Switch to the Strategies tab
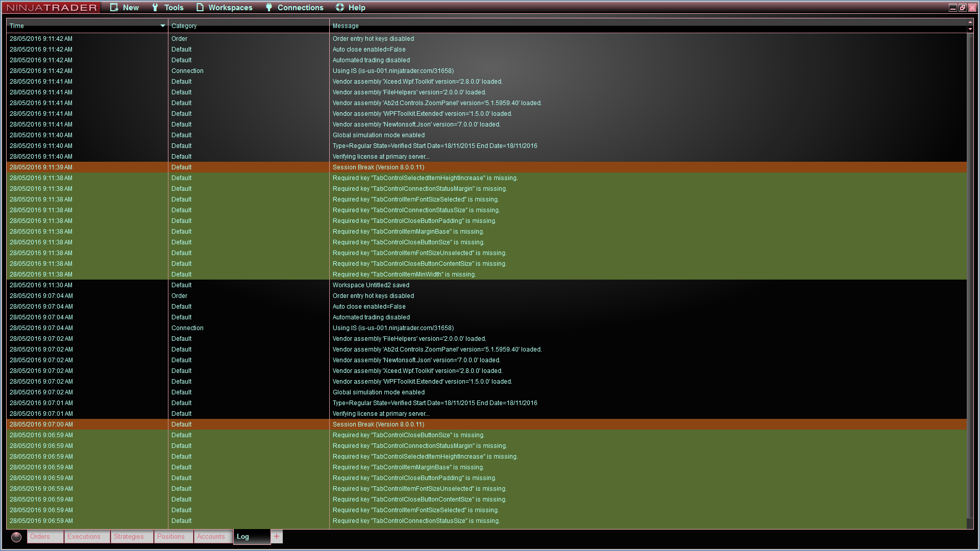The image size is (980, 551). click(x=129, y=537)
